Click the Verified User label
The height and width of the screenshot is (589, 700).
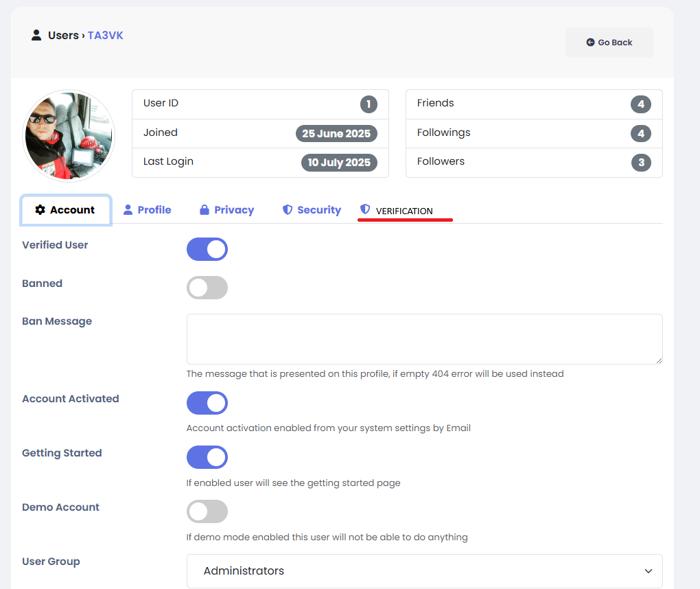click(x=55, y=244)
